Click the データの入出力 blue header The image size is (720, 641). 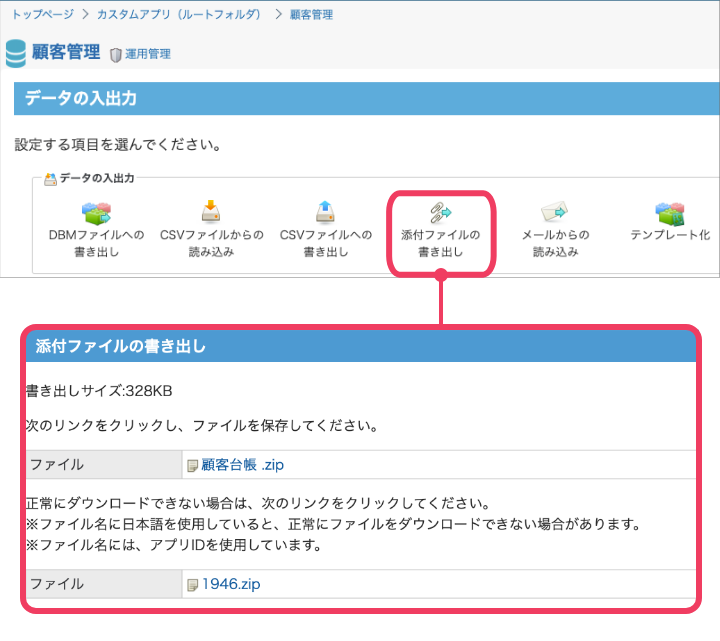pos(366,98)
